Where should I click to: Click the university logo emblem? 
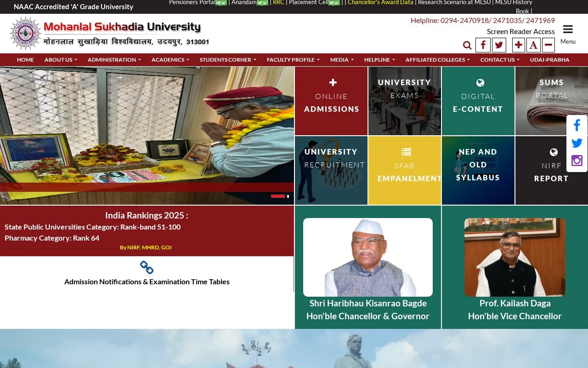pyautogui.click(x=25, y=34)
